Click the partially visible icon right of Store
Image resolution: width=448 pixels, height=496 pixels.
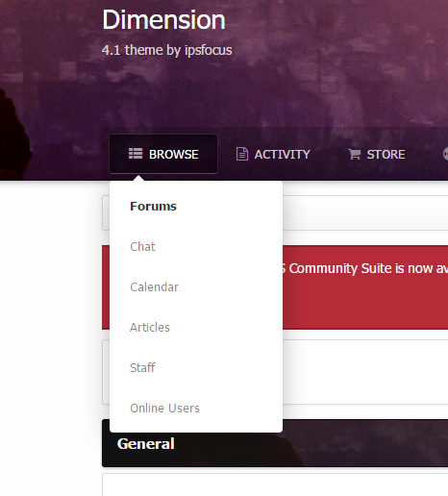pos(445,154)
